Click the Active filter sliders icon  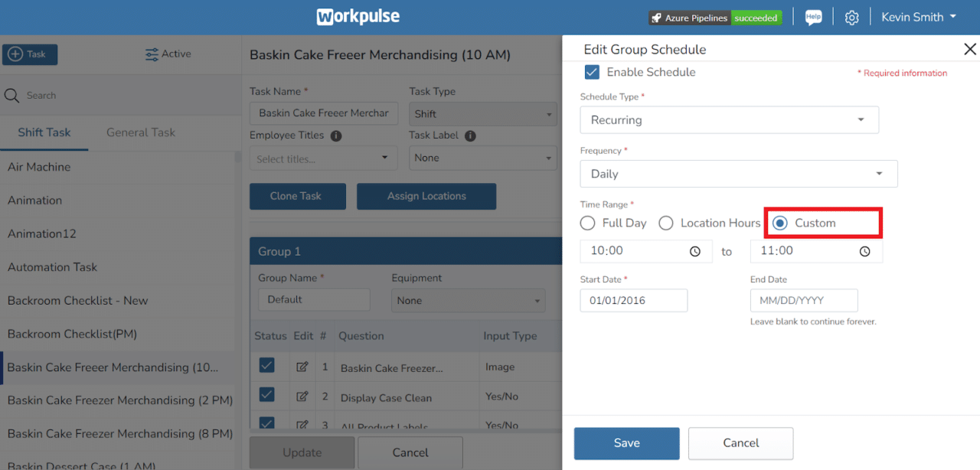(152, 54)
